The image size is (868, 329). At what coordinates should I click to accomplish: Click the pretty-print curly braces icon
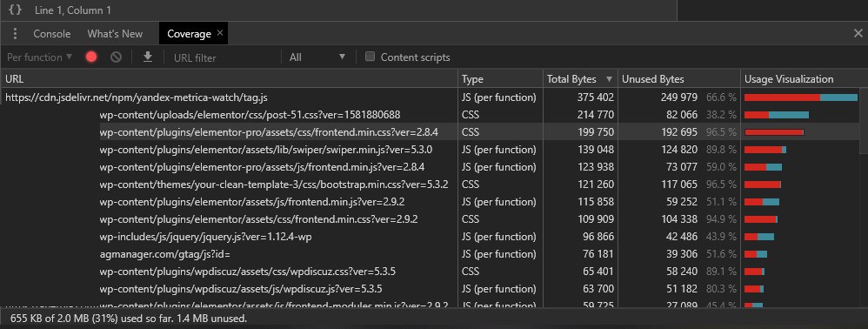point(16,10)
